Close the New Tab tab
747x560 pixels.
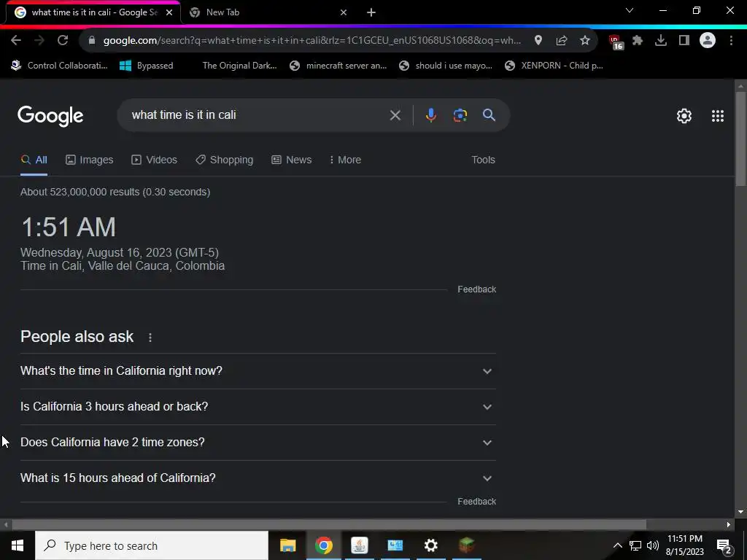344,13
